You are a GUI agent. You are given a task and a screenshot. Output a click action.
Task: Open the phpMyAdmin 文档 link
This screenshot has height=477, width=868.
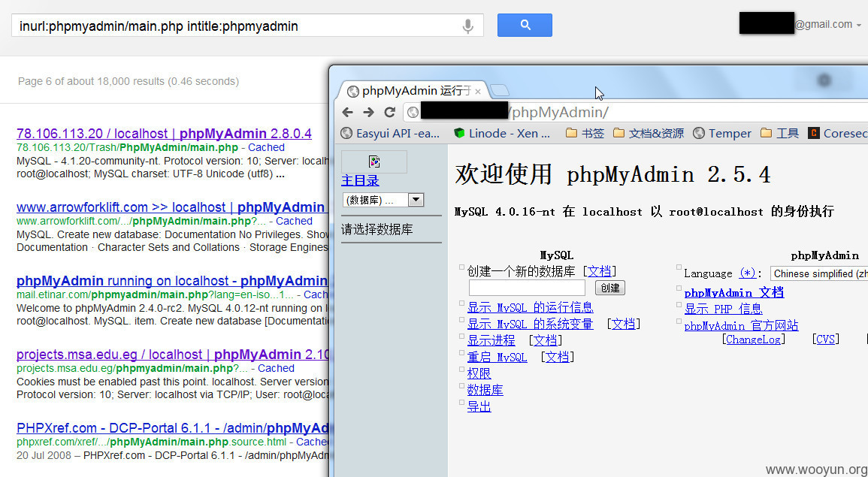coord(734,293)
